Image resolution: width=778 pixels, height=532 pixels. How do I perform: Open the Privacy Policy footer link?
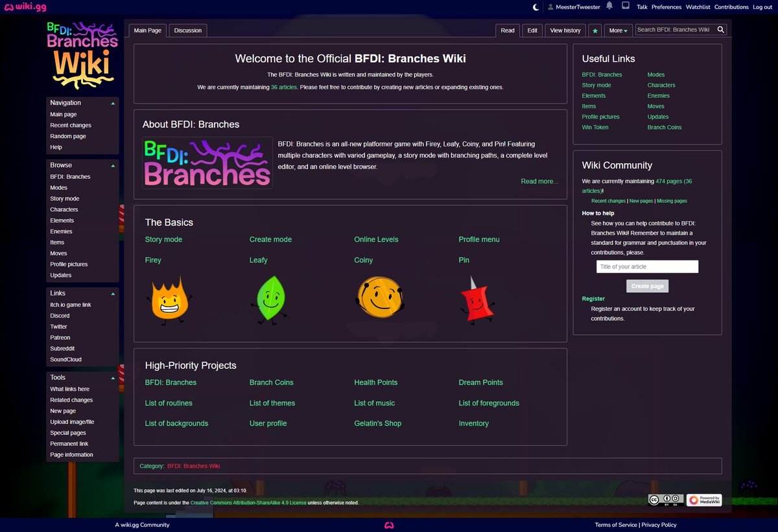(659, 525)
